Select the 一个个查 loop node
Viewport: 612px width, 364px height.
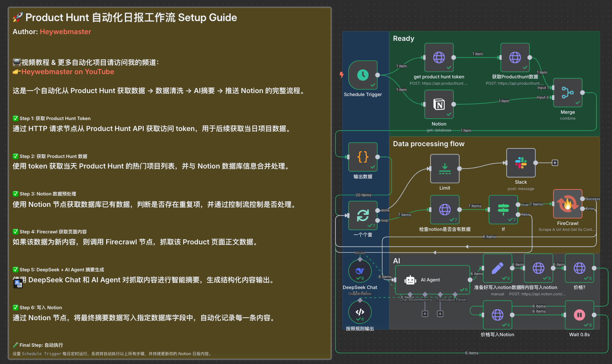(363, 215)
